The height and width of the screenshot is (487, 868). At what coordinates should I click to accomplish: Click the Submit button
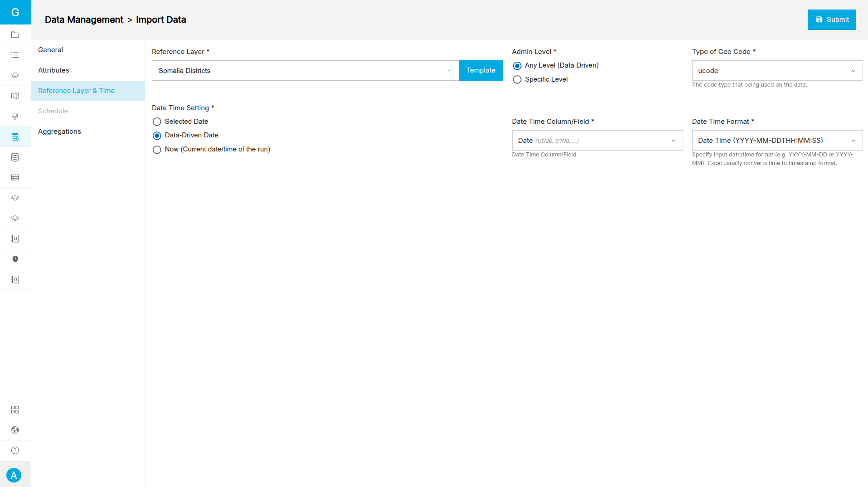(x=832, y=19)
